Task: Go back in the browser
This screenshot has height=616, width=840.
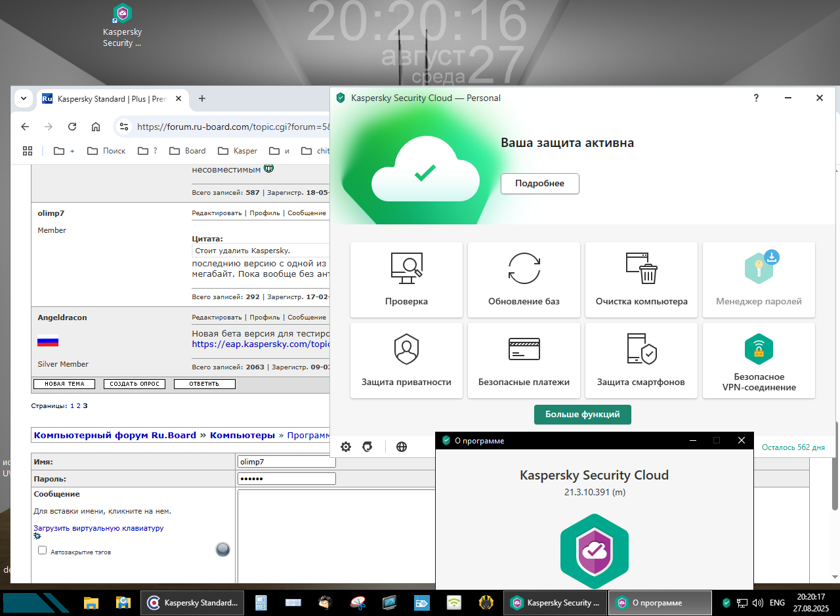Action: point(25,127)
